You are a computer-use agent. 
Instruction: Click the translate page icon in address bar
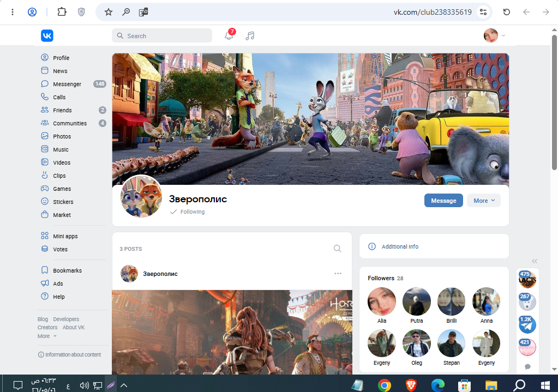143,12
